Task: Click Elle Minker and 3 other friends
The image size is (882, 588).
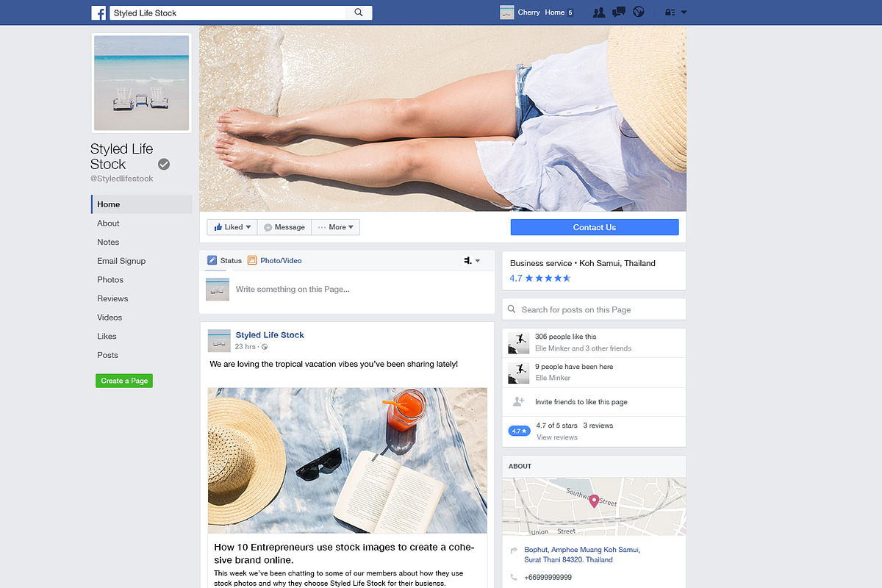Action: (x=584, y=348)
